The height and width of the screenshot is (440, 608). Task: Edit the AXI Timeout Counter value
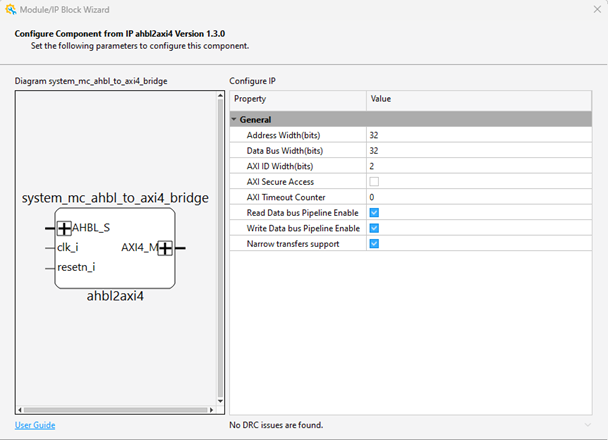tap(479, 197)
